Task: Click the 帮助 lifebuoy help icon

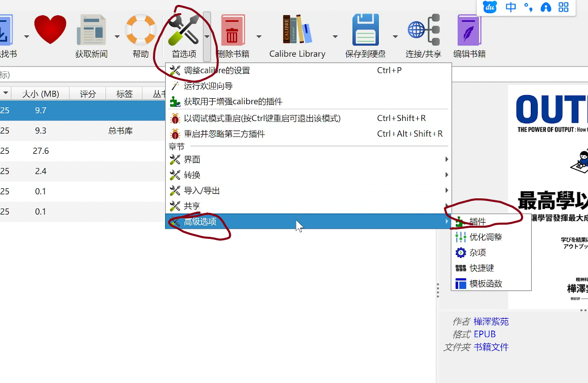Action: 140,30
